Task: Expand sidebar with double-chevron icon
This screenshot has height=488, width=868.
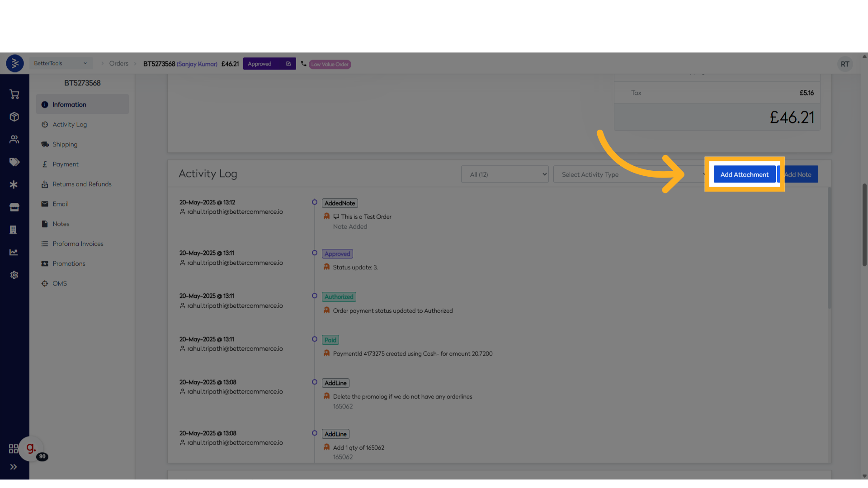Action: point(14,467)
